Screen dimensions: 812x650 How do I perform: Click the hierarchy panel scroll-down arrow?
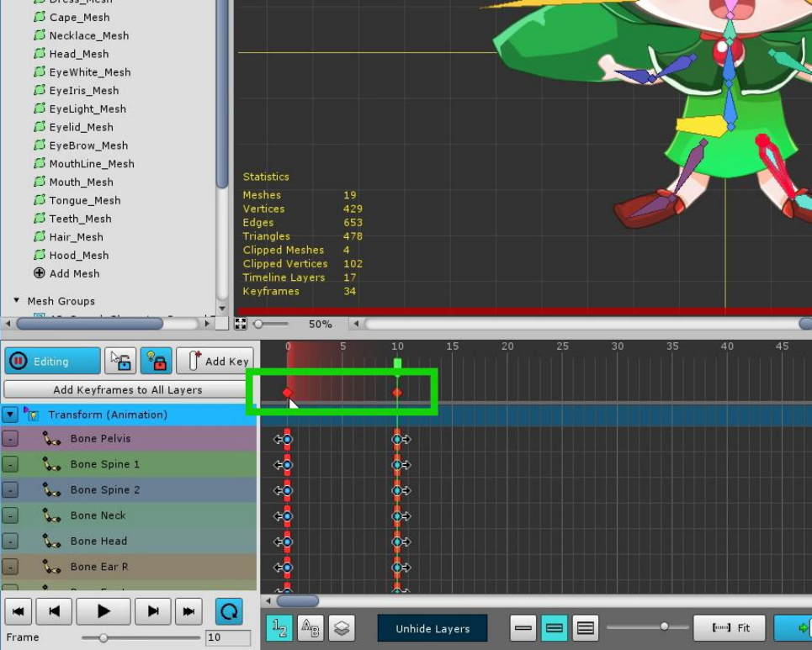coord(222,309)
